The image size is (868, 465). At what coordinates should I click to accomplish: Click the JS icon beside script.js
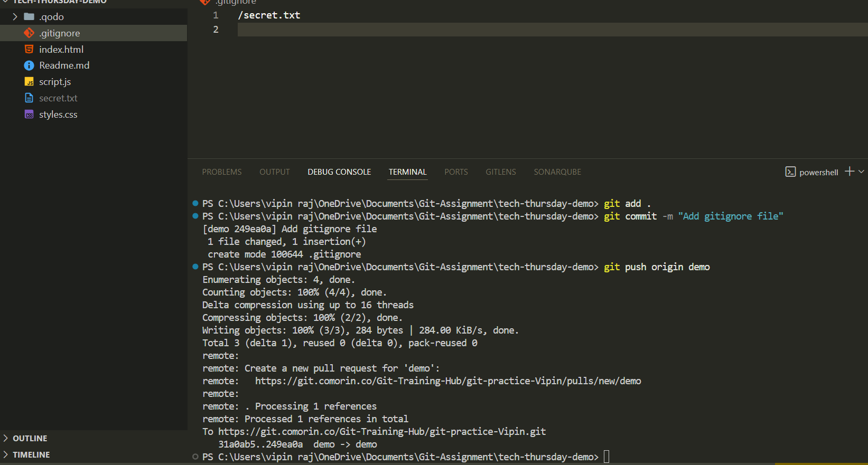coord(29,82)
